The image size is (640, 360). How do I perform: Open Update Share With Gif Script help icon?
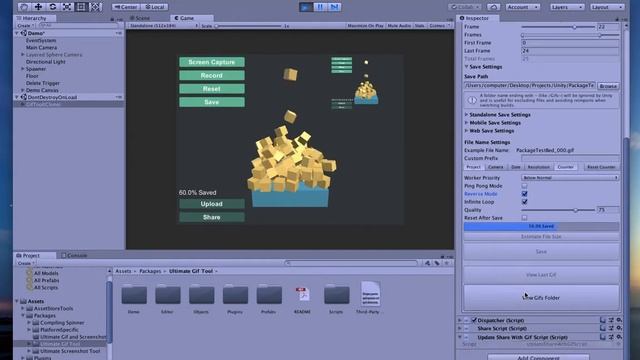coord(603,337)
